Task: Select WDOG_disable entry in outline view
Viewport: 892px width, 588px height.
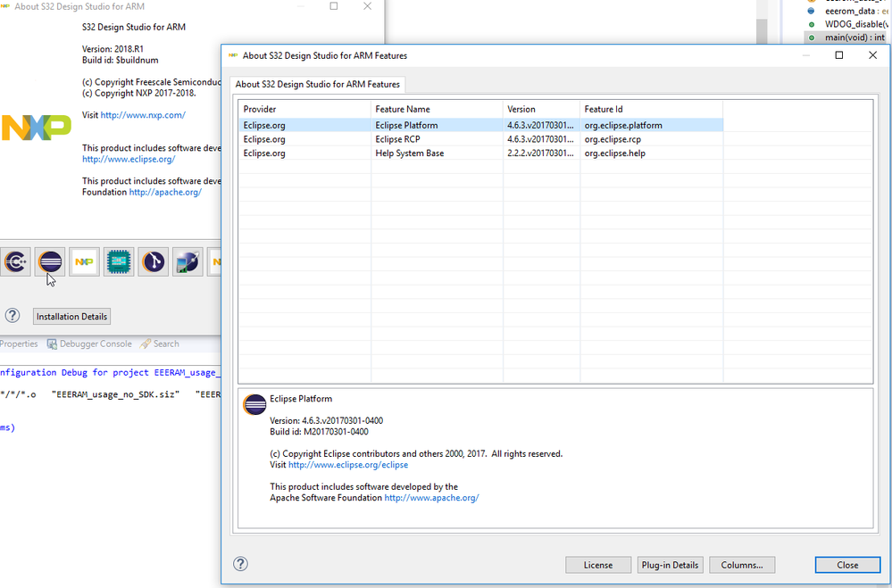Action: coord(856,24)
